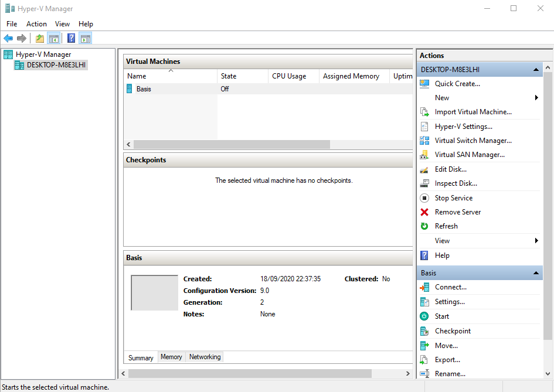The width and height of the screenshot is (554, 392).
Task: Expand the New submenu arrow
Action: pyautogui.click(x=536, y=98)
